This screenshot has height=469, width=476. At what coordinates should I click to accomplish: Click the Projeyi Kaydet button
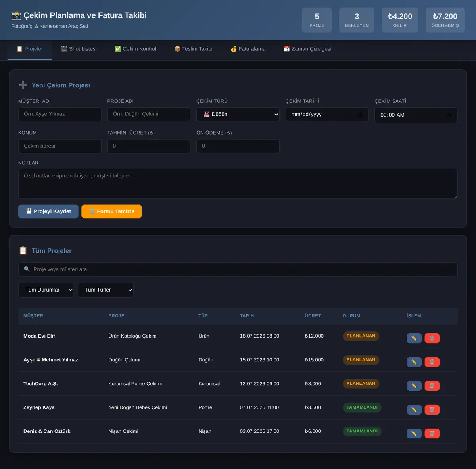point(48,211)
